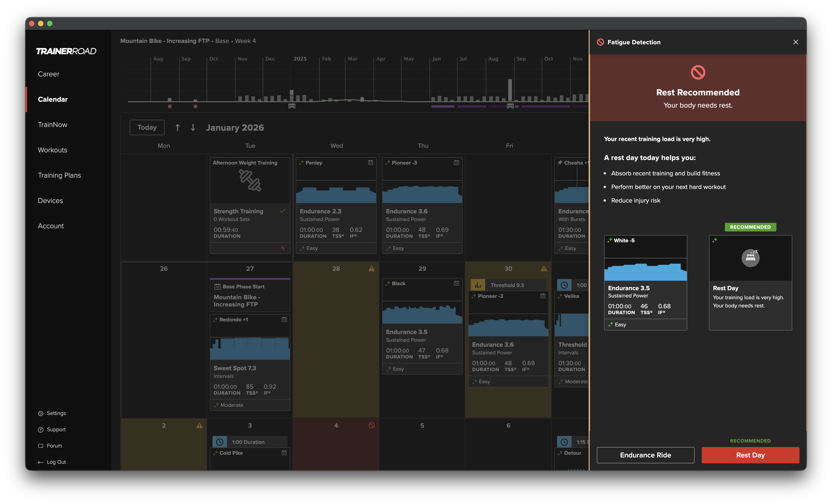The image size is (832, 504).
Task: Open the Account section
Action: coord(51,226)
